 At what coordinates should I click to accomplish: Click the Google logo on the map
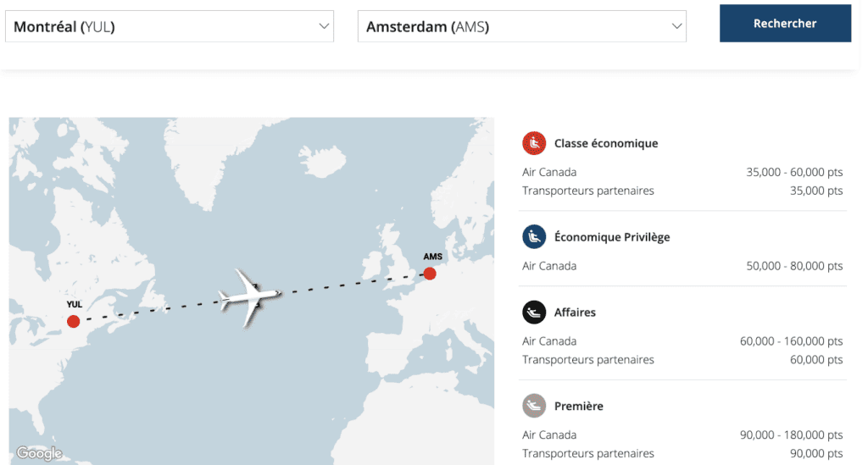pos(39,453)
